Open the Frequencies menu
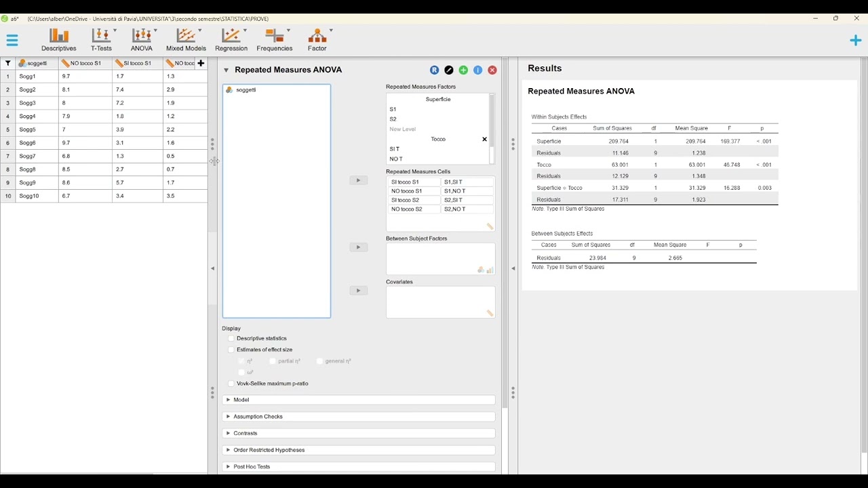This screenshot has width=868, height=488. tap(275, 40)
